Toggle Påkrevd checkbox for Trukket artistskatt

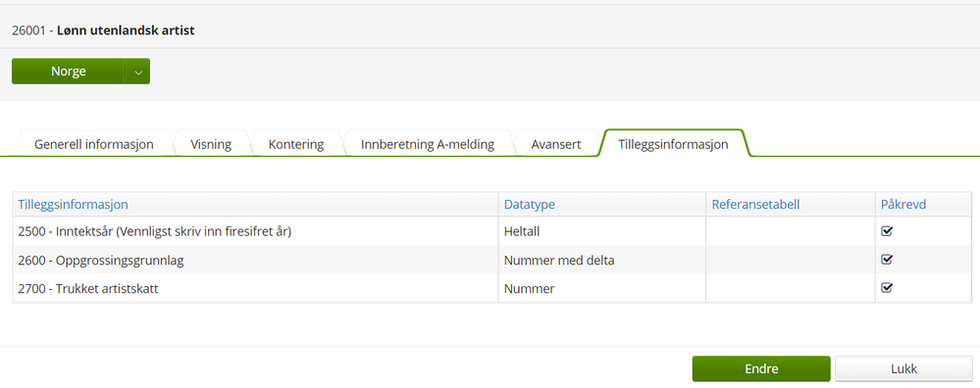click(x=886, y=288)
